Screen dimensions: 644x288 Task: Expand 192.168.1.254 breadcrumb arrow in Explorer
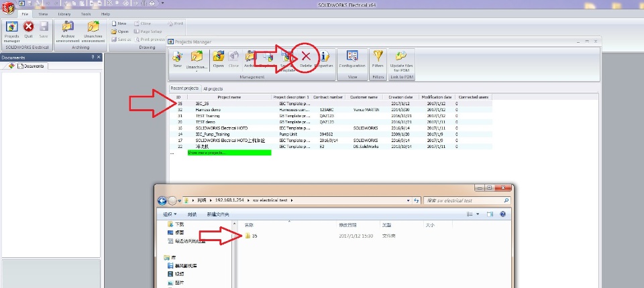[247, 201]
